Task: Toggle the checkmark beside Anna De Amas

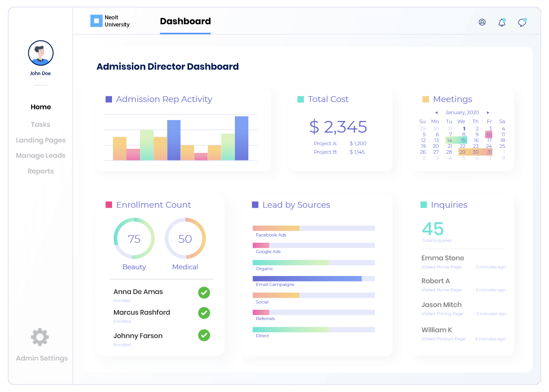Action: coord(204,293)
